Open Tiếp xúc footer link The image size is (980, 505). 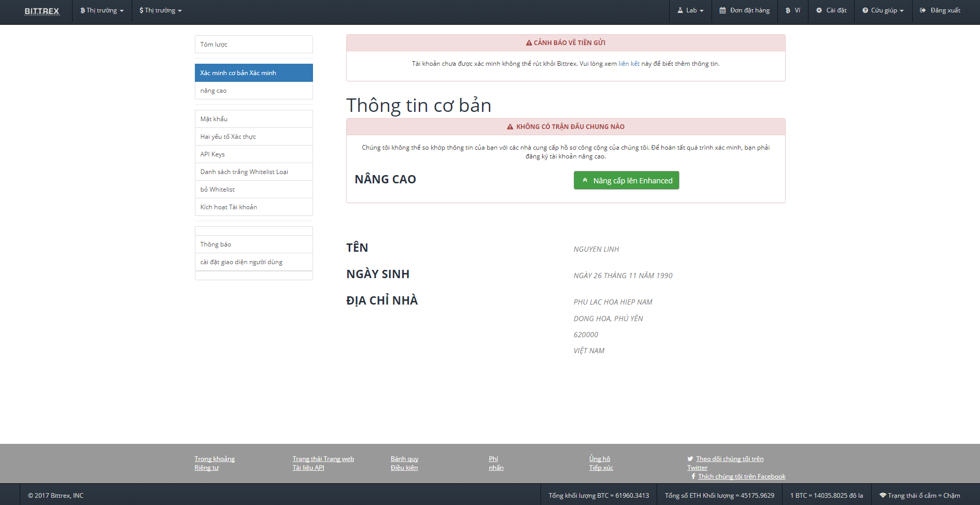[601, 468]
